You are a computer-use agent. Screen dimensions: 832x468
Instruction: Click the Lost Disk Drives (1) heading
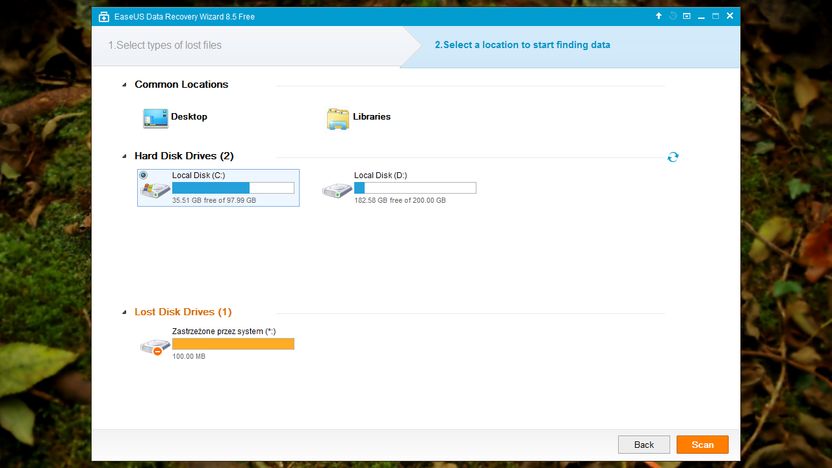183,312
